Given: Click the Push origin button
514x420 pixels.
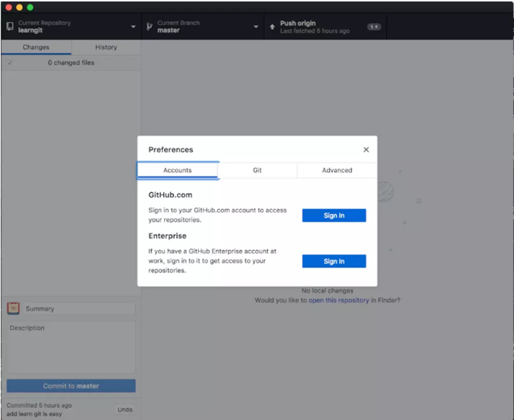Looking at the screenshot, I should tap(325, 27).
